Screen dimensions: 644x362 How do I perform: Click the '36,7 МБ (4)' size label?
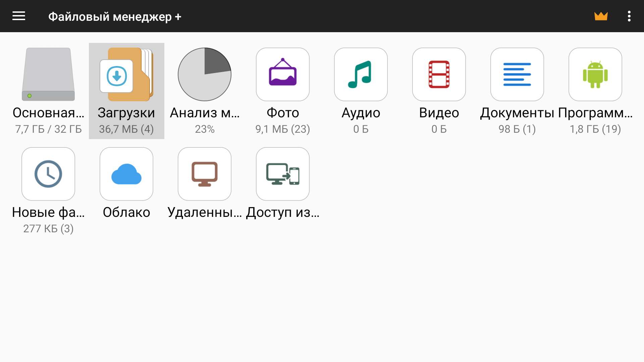coord(126,129)
